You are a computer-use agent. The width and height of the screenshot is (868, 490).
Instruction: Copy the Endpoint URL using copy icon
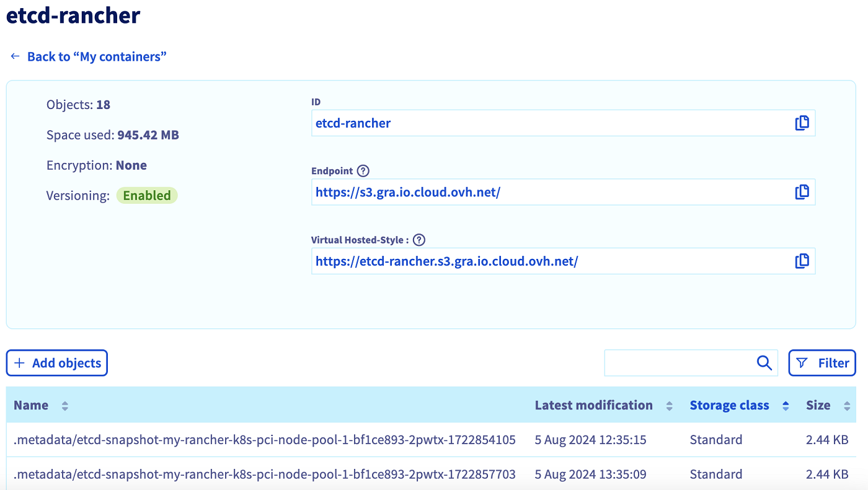pos(802,192)
